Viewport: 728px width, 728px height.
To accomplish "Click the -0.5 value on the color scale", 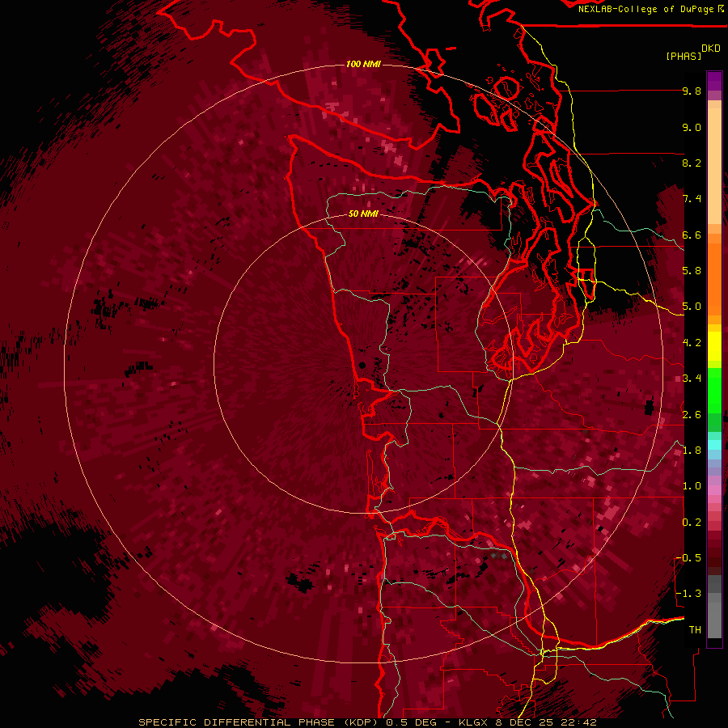I will (689, 558).
